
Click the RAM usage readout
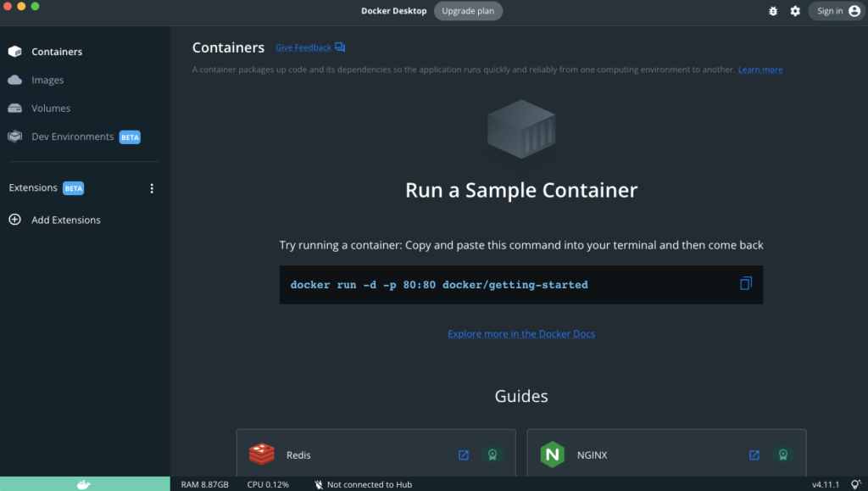coord(203,484)
